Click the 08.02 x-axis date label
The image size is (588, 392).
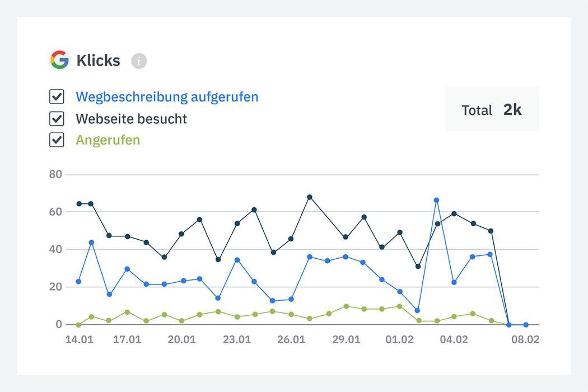[525, 339]
